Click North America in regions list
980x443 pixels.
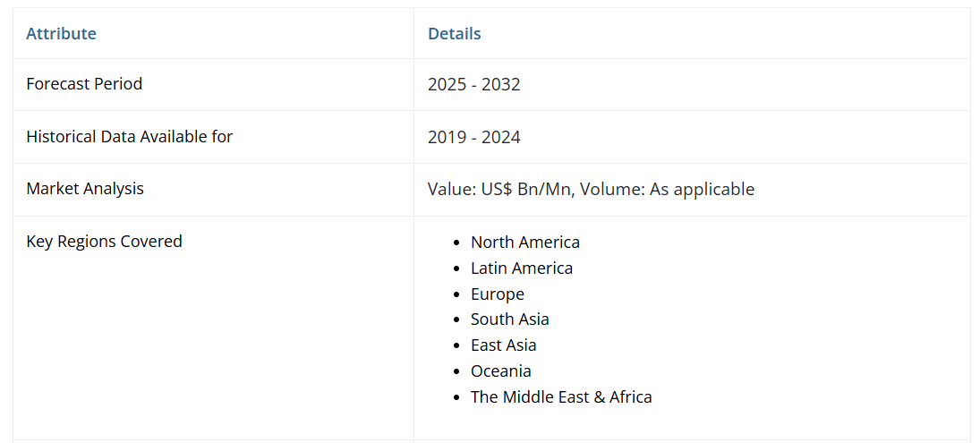click(x=524, y=243)
